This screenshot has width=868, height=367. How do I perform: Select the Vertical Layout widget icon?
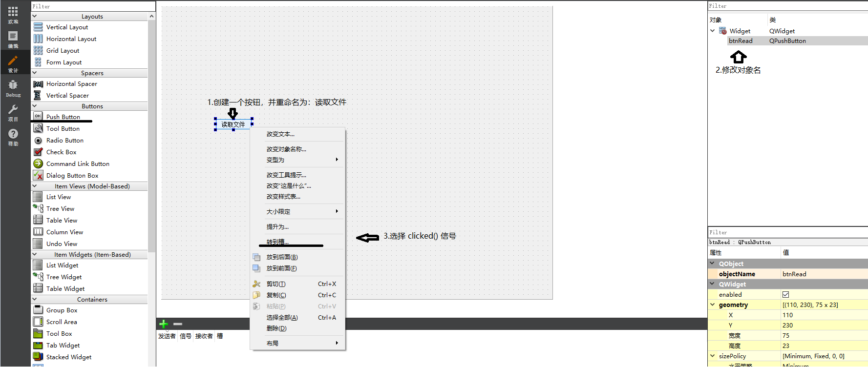pos(38,27)
